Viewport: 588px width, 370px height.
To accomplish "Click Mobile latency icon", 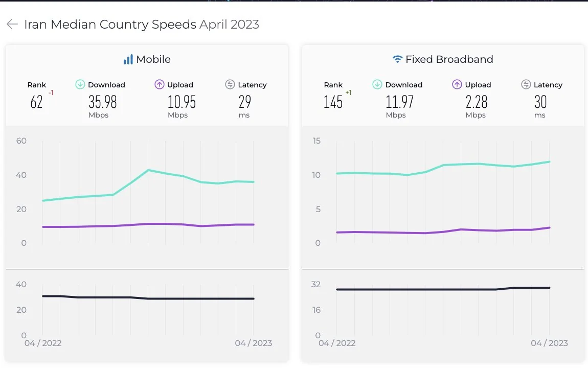I will tap(230, 85).
